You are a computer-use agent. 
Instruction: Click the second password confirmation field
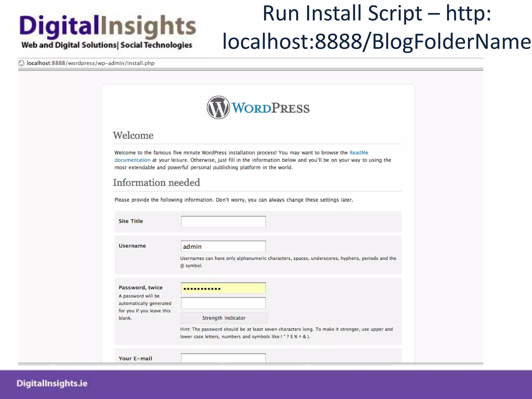point(223,303)
